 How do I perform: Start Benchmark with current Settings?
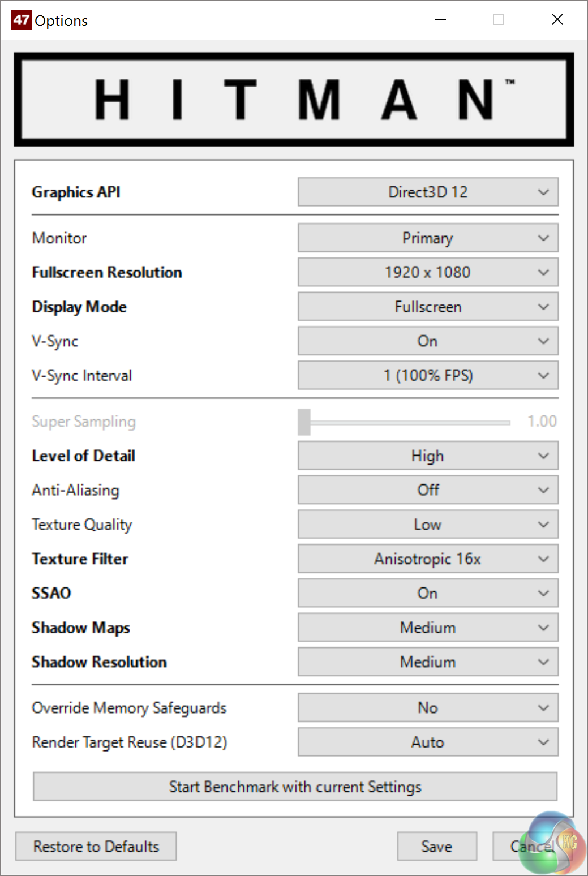click(x=295, y=787)
